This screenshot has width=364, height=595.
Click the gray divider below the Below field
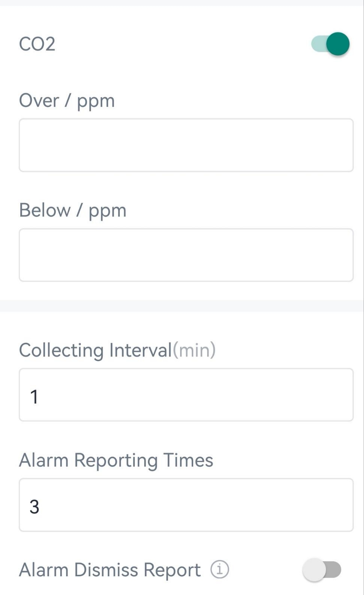click(x=182, y=306)
